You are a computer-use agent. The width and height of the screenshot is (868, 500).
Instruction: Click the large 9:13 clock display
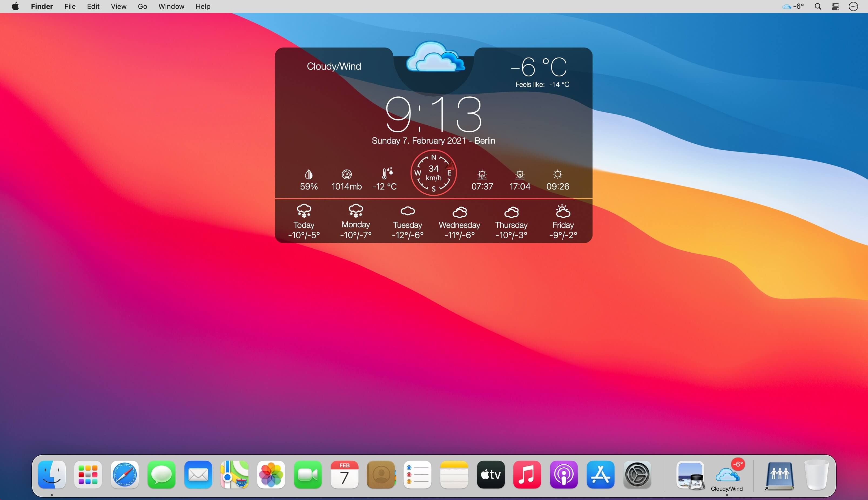pyautogui.click(x=433, y=114)
